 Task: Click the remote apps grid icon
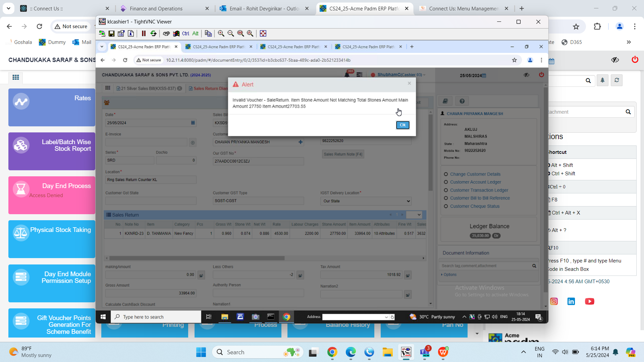[108, 88]
